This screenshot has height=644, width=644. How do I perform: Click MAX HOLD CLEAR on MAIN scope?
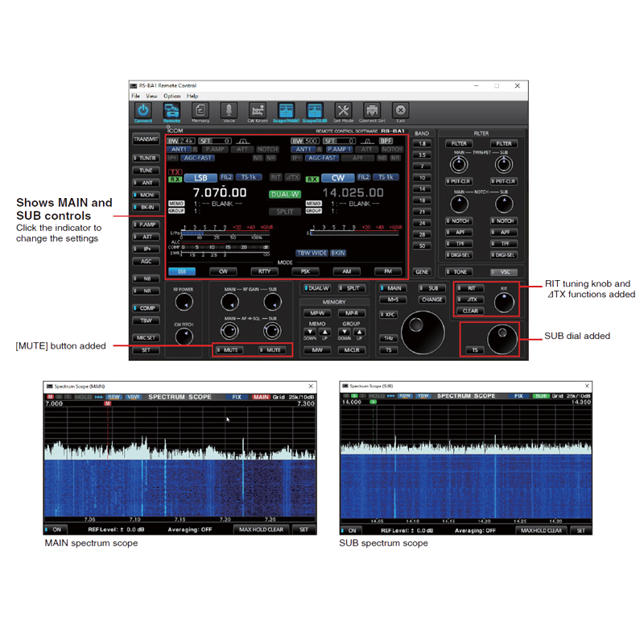click(x=261, y=530)
